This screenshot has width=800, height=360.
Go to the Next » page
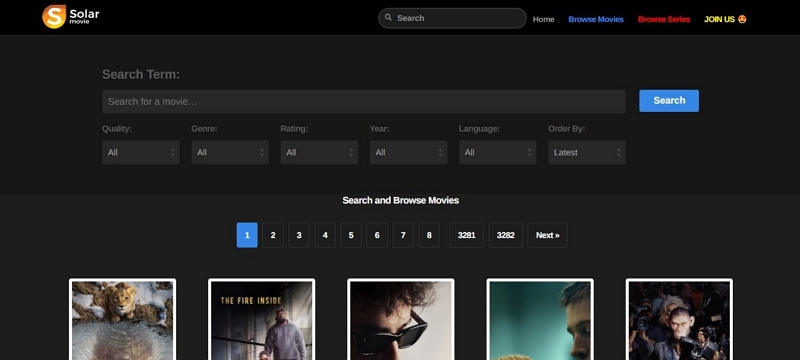(547, 235)
